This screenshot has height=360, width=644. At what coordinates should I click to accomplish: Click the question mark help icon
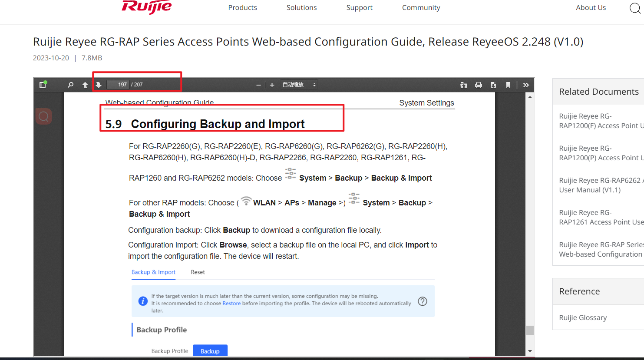[x=423, y=301]
